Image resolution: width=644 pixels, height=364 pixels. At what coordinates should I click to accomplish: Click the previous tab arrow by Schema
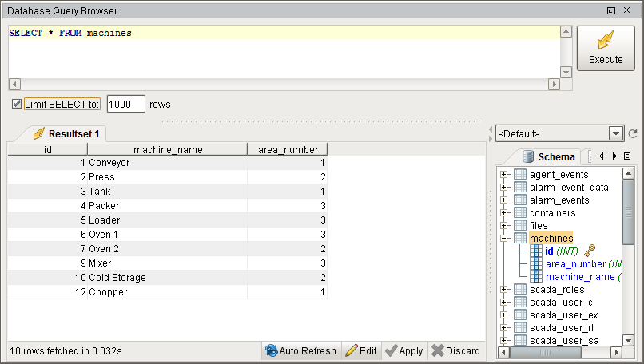[x=602, y=156]
